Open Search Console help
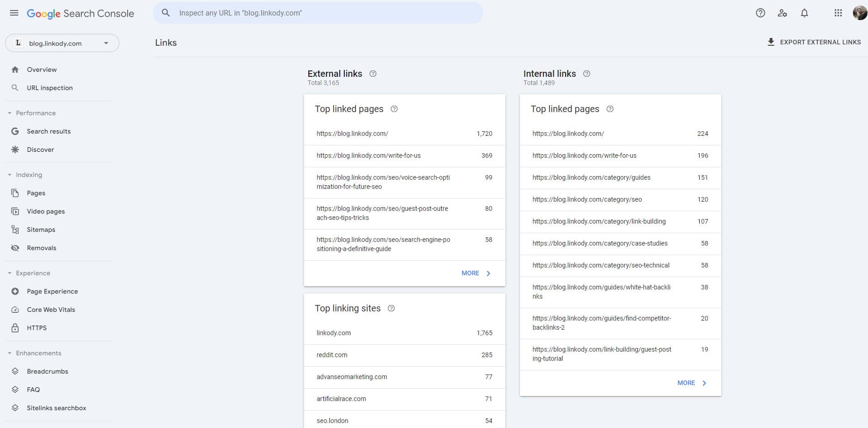 761,13
